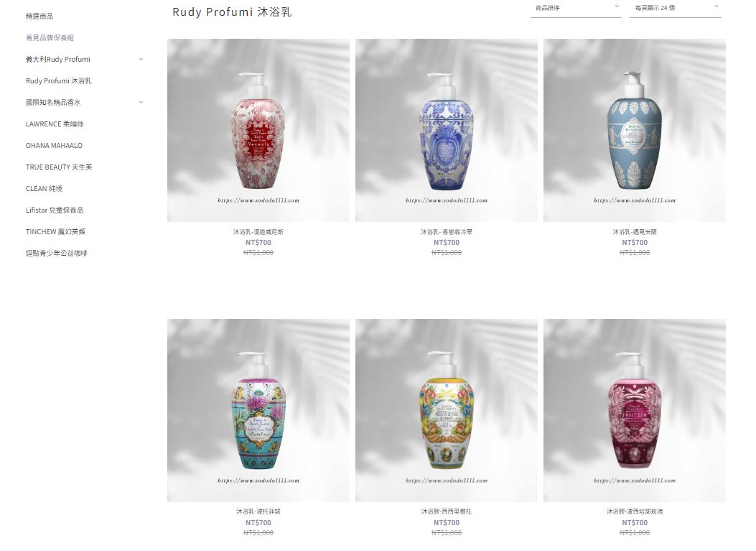Expand the 義大利Rudy Profumi category chevron

tap(141, 60)
